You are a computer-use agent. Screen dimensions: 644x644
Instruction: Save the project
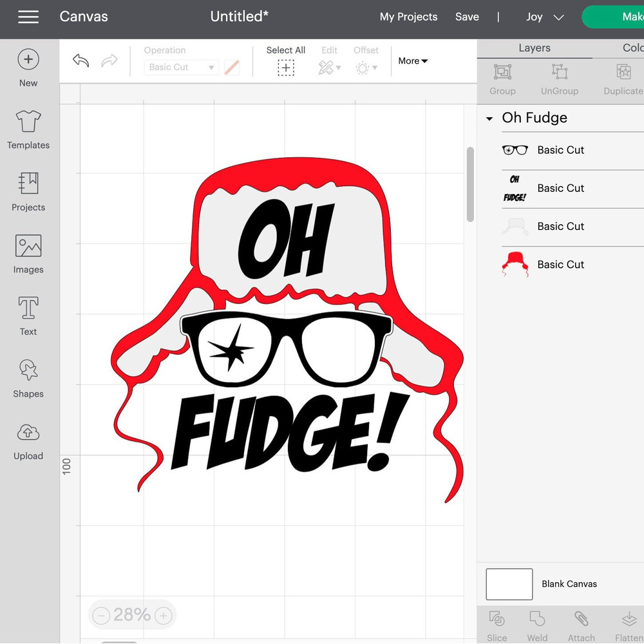[x=467, y=17]
